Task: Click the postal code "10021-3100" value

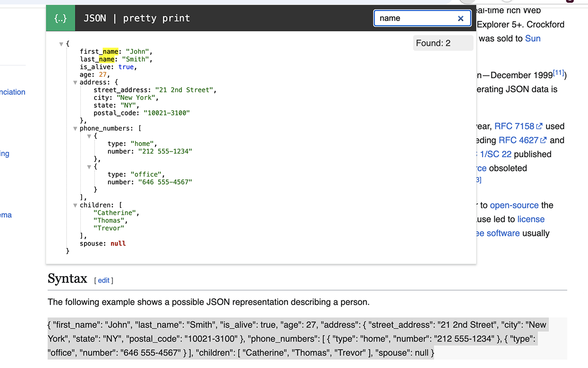Action: (166, 113)
